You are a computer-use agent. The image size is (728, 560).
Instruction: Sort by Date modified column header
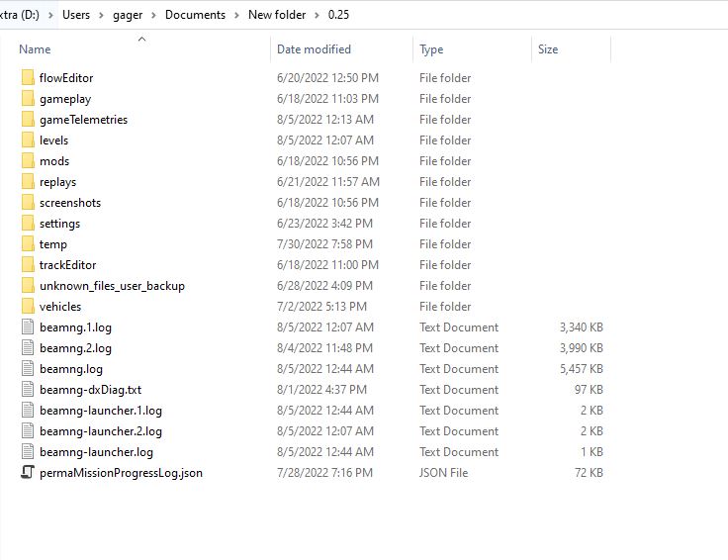(x=314, y=49)
